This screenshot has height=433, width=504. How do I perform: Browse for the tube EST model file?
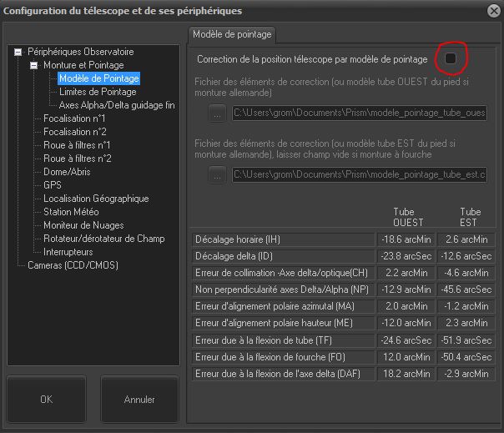click(x=216, y=174)
